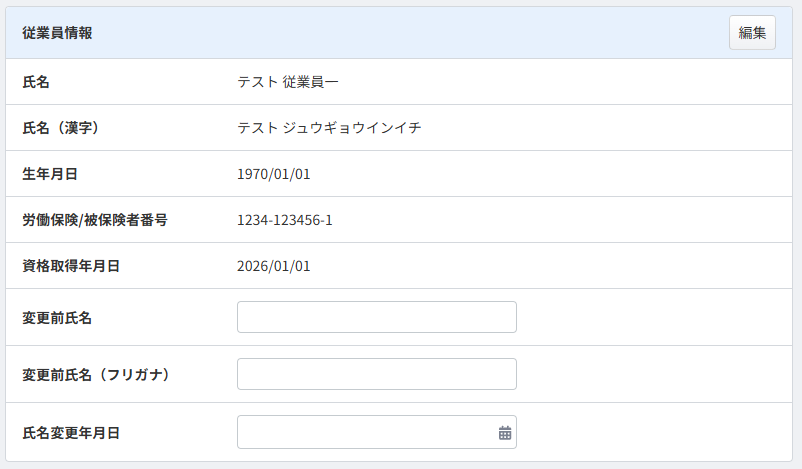Click the 変更前氏名（フリガナ） field label

click(96, 375)
